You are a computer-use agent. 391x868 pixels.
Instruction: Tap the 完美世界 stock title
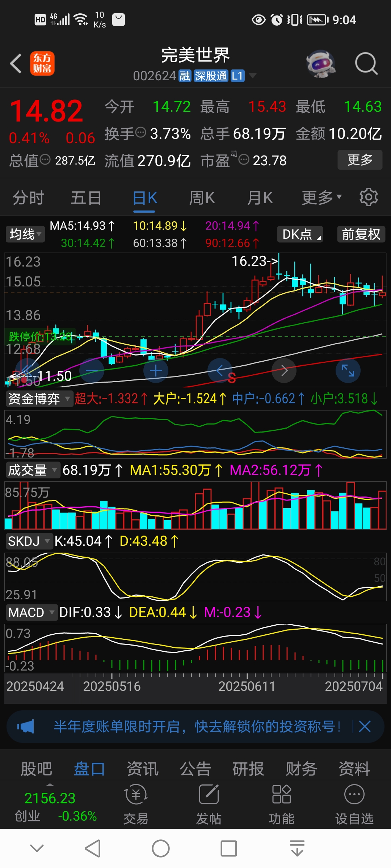[195, 55]
